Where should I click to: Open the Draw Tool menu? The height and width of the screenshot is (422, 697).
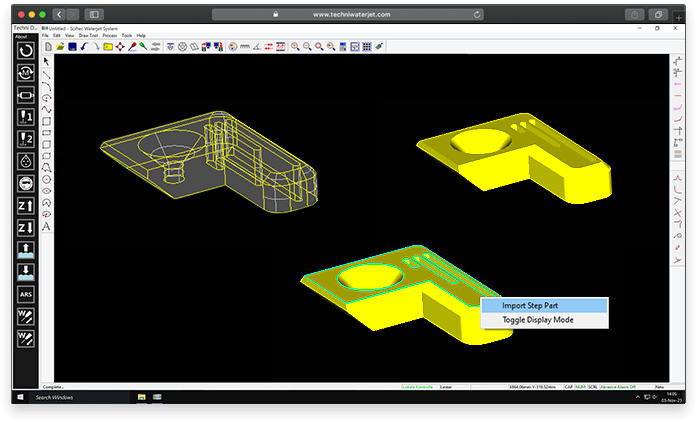tap(88, 36)
